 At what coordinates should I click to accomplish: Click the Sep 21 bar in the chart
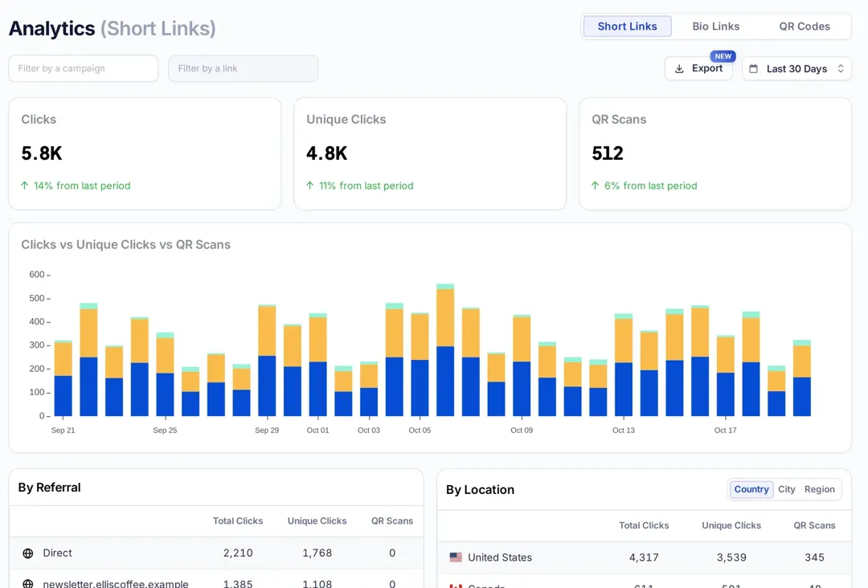coord(63,378)
